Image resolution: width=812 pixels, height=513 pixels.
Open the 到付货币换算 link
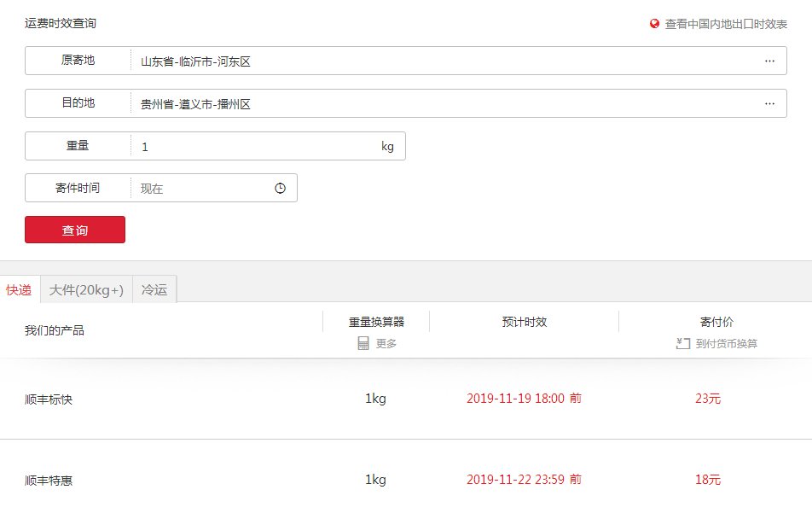point(726,344)
